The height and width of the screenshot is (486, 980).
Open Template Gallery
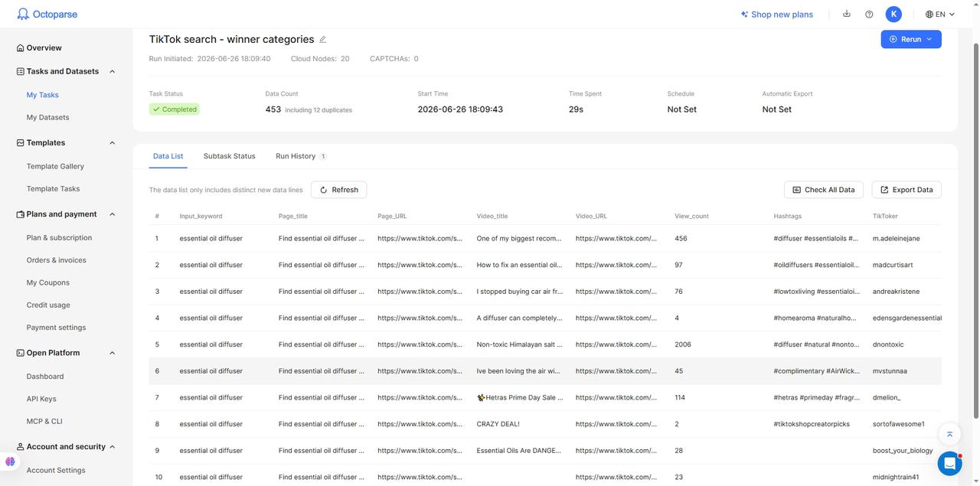pyautogui.click(x=55, y=166)
